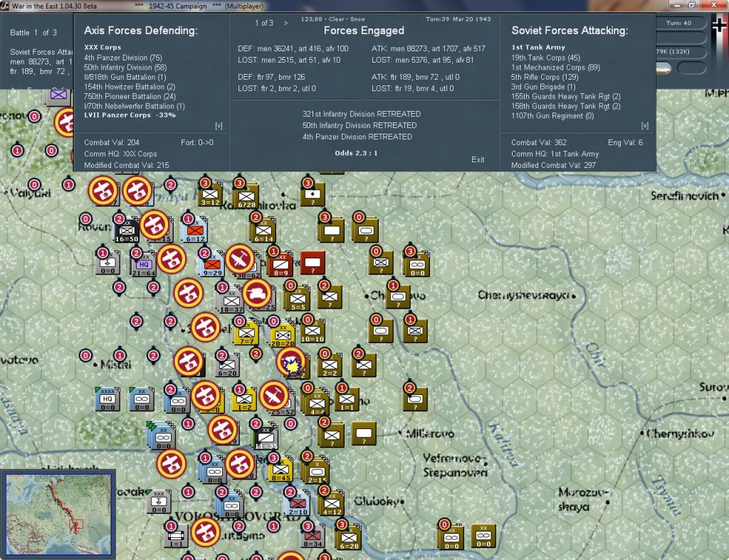Screen dimensions: 729x560
Task: Select the grey infantry counter marked 18=37
Action: point(231,301)
